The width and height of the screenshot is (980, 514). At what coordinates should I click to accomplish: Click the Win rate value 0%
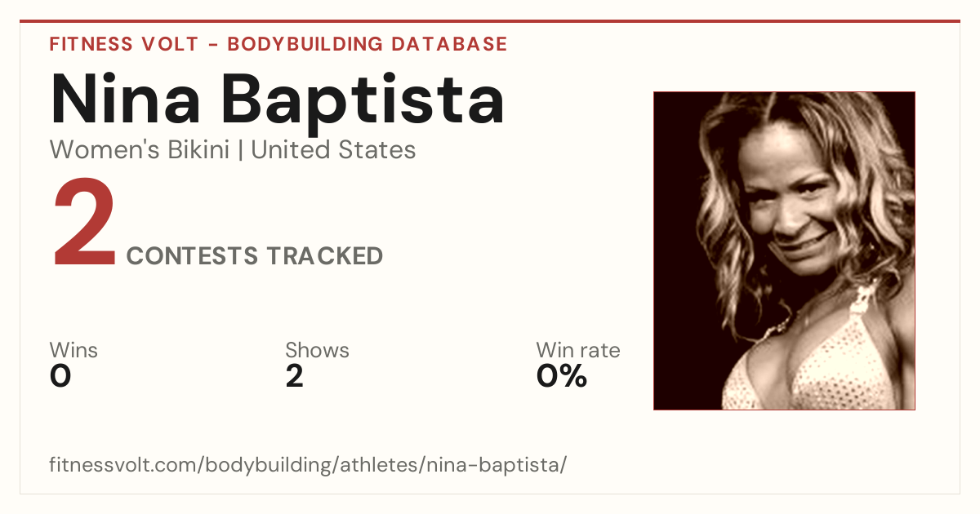pos(562,376)
